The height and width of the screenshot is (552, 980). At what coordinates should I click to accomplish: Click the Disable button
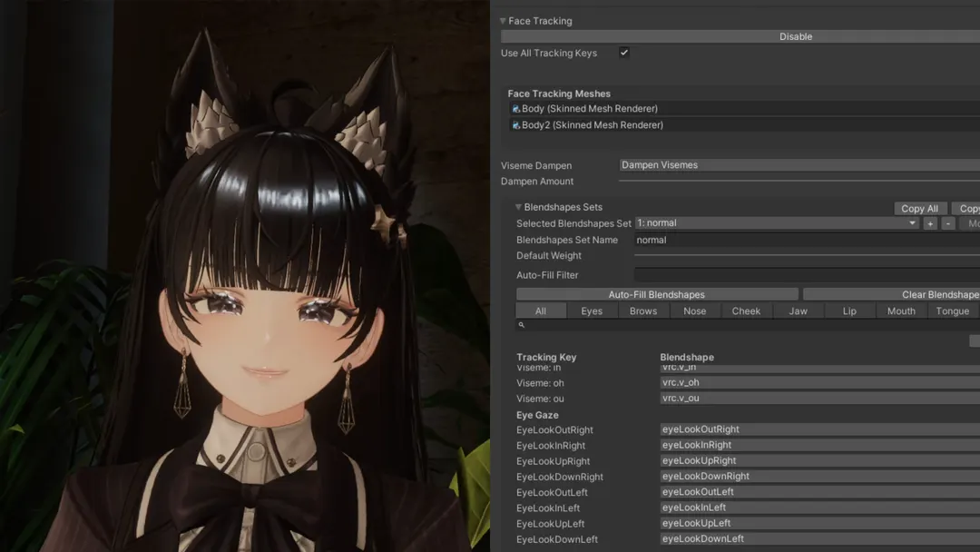740,36
